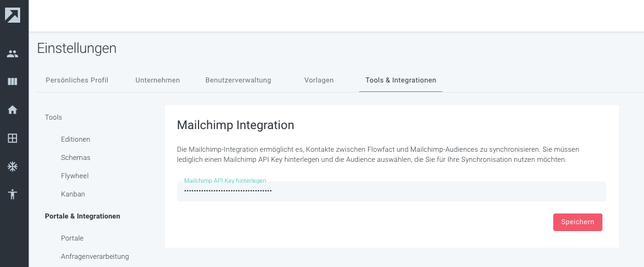The image size is (644, 267).
Task: Click the Mailchimp Integration heading
Action: click(x=235, y=125)
